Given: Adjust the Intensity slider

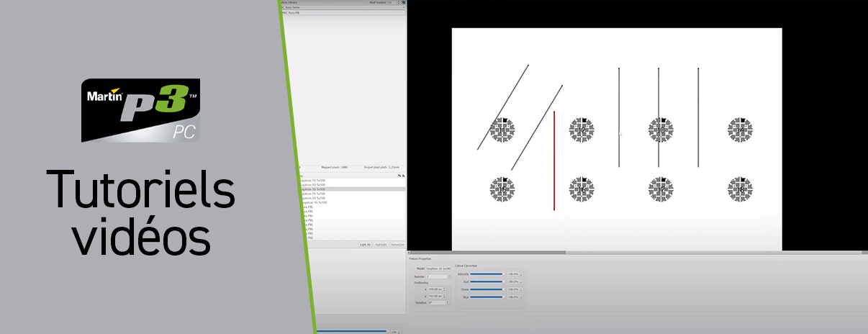Looking at the screenshot, I should coord(487,274).
